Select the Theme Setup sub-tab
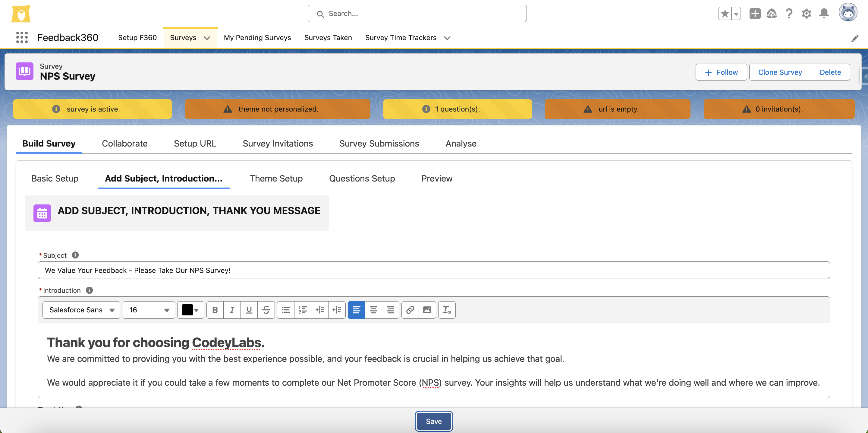The image size is (868, 433). tap(276, 179)
